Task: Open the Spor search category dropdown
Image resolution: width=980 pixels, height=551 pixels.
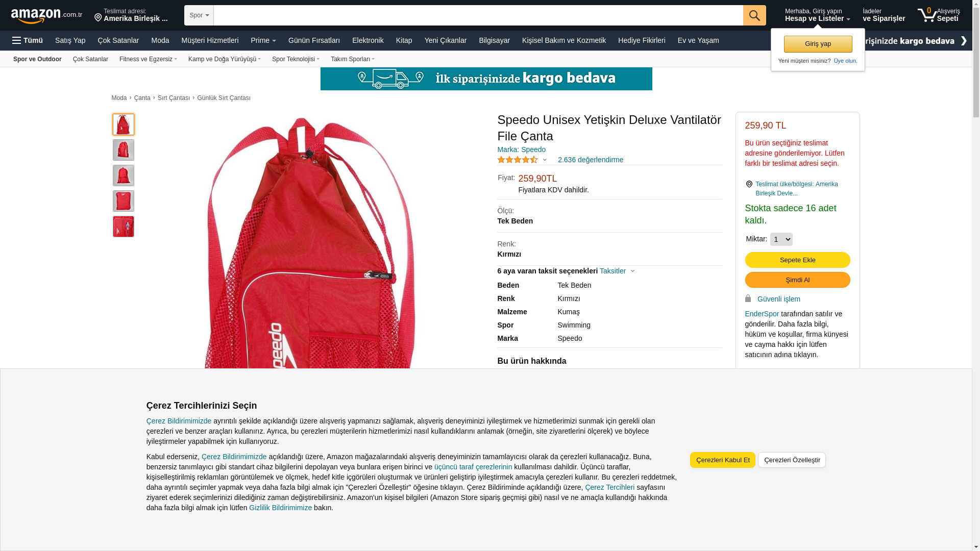Action: pyautogui.click(x=199, y=15)
